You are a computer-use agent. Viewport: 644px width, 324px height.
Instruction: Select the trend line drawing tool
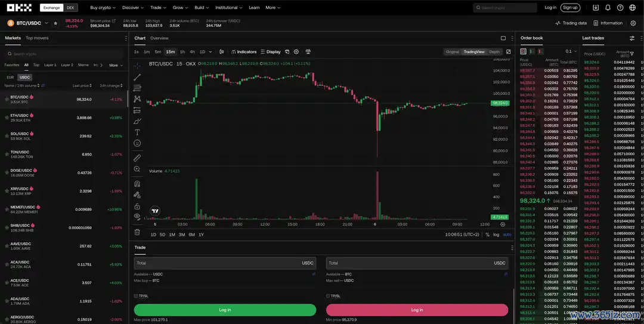137,78
